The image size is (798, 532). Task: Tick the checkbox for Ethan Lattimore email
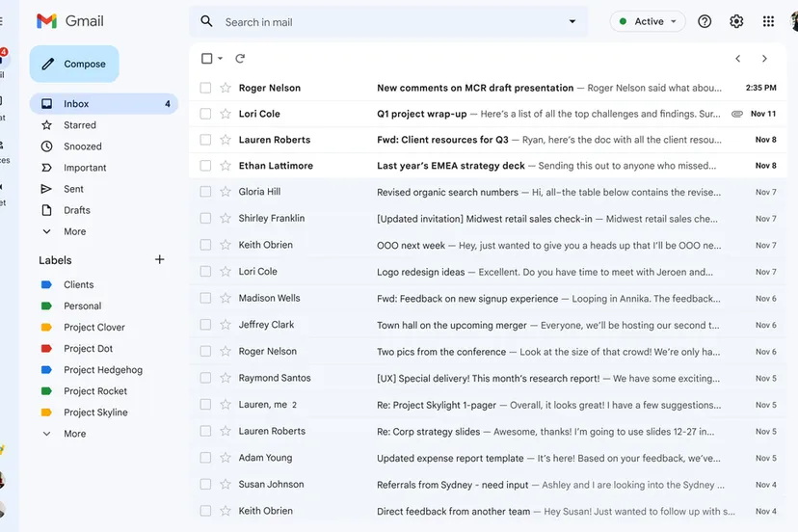(205, 166)
